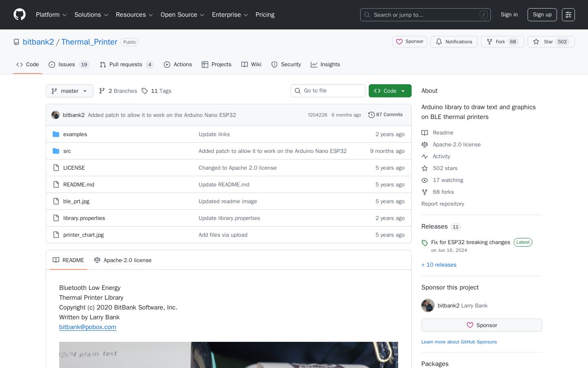588x368 pixels.
Task: Open the 2 Branches link
Action: 118,91
